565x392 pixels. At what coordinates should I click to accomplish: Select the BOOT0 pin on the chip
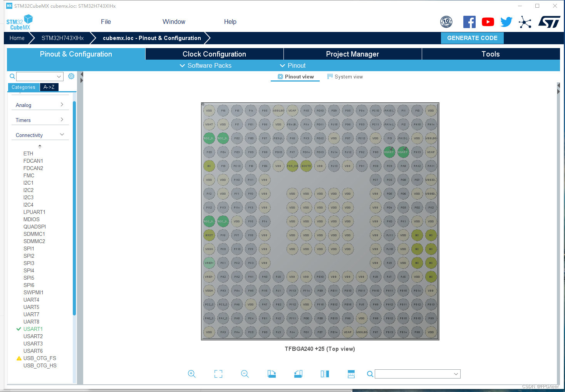click(306, 166)
